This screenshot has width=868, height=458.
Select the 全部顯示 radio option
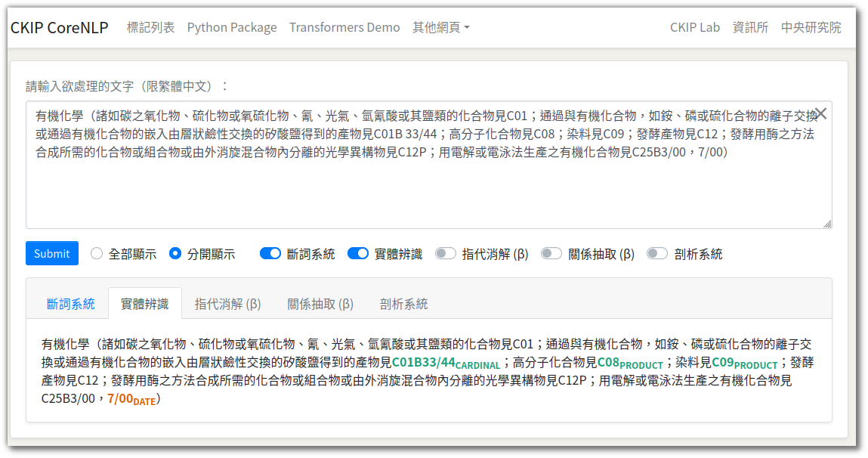(x=97, y=254)
